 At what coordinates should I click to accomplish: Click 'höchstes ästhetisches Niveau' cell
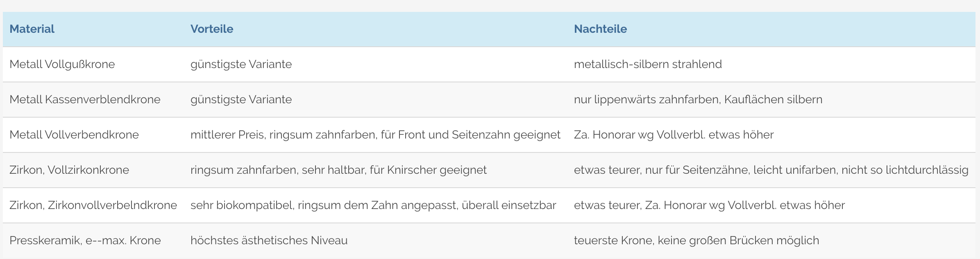(x=269, y=241)
